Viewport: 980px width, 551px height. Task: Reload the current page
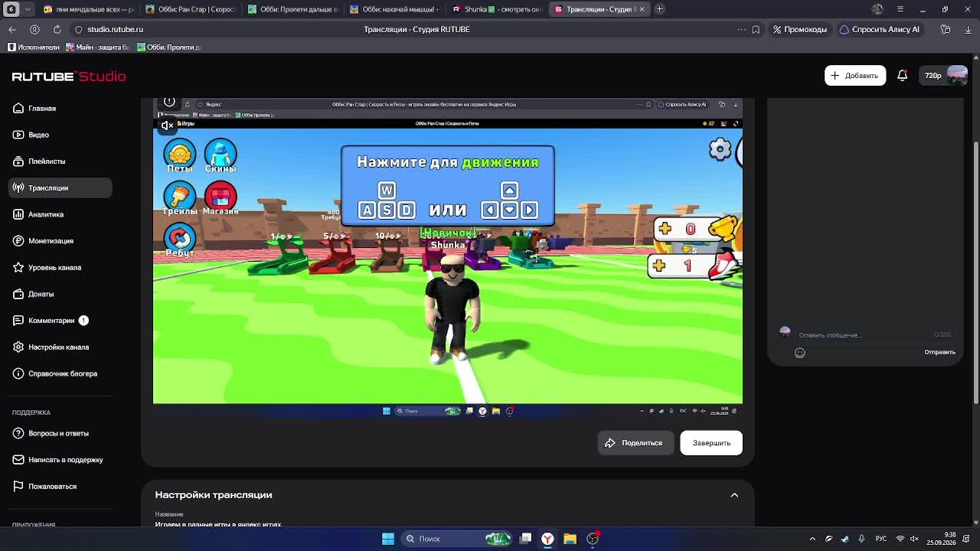pyautogui.click(x=57, y=29)
